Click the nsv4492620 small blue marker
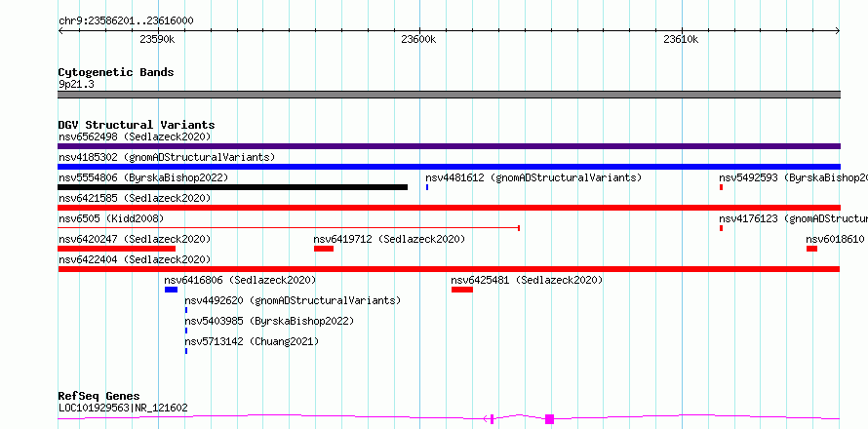Image resolution: width=868 pixels, height=429 pixels. pyautogui.click(x=186, y=310)
